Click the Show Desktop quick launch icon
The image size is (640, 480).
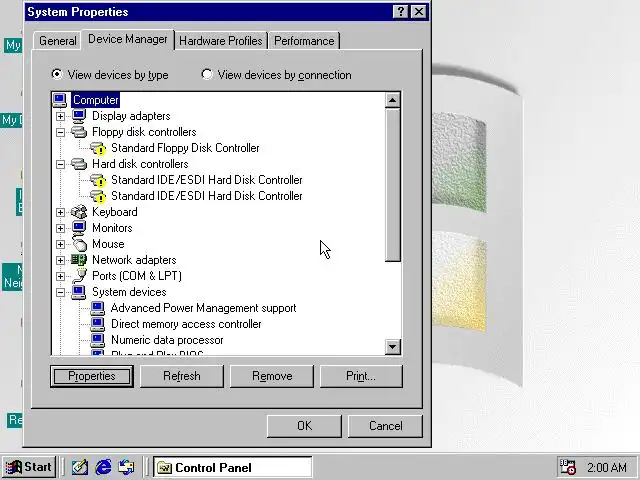[x=80, y=467]
